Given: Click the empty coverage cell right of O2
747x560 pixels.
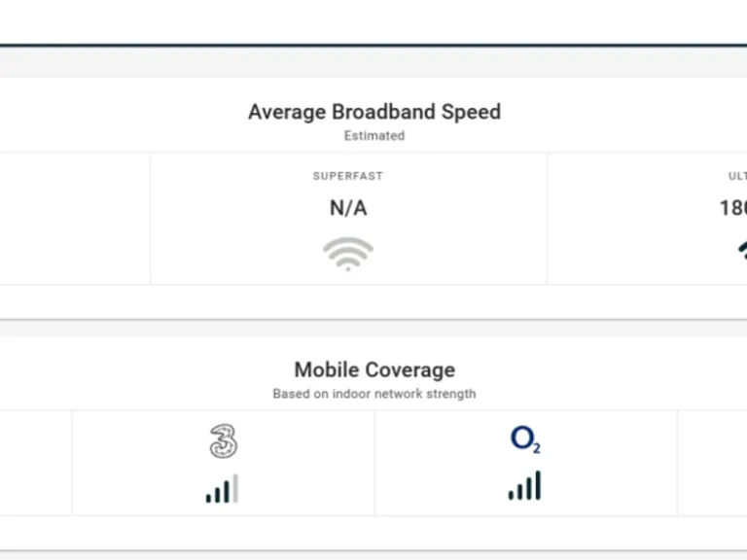Looking at the screenshot, I should [x=712, y=463].
